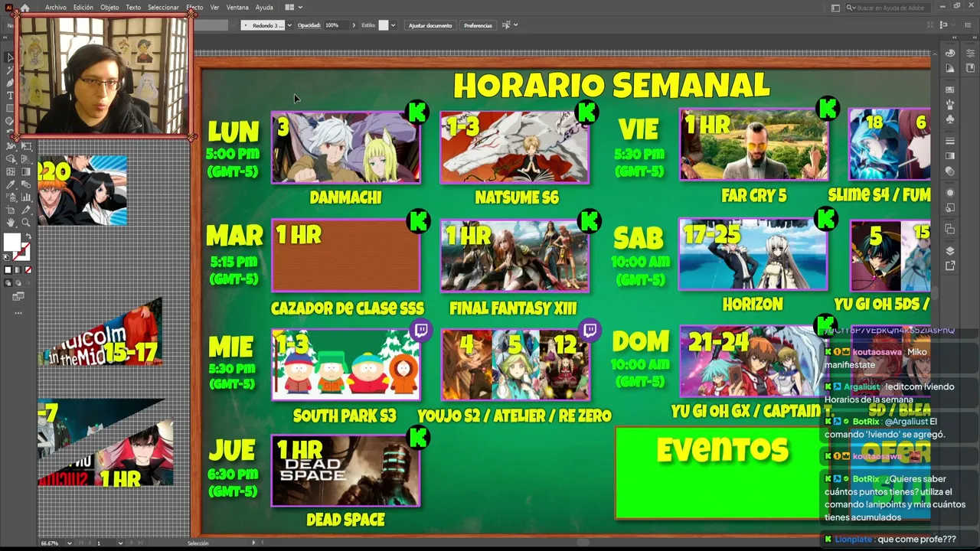
Task: Open the Libraries panel icon
Action: tap(970, 68)
